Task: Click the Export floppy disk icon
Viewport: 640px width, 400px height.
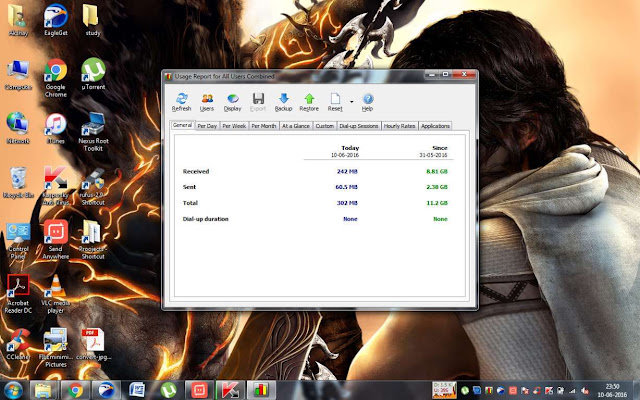Action: [x=258, y=102]
